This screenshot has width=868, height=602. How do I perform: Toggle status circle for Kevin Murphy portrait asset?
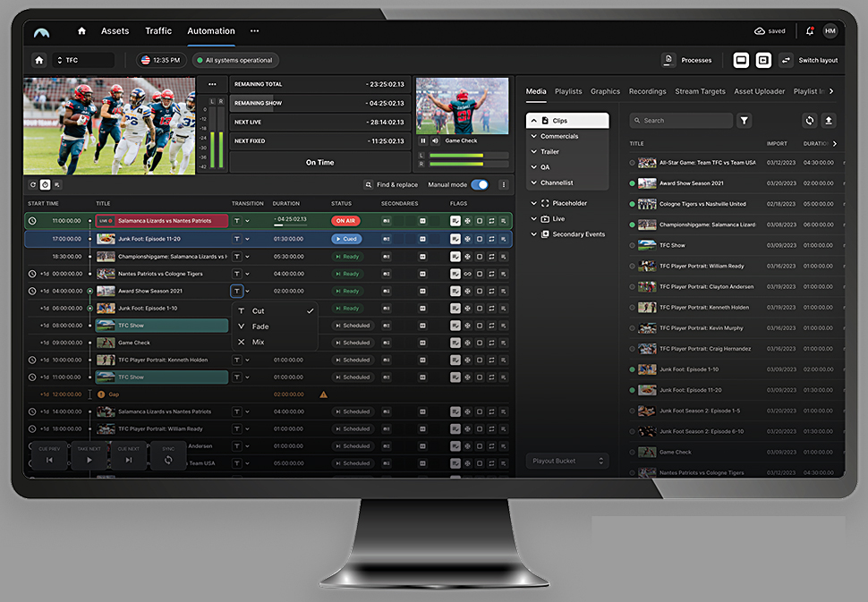coord(632,328)
